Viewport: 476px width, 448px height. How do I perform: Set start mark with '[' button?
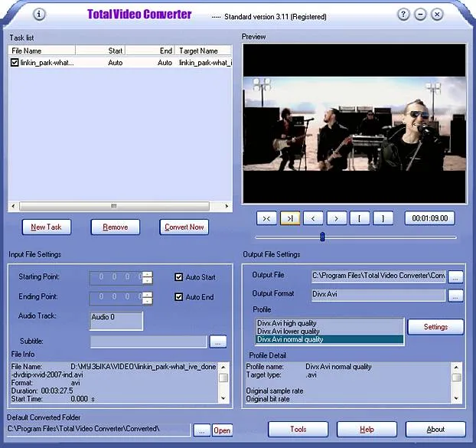[x=360, y=218]
